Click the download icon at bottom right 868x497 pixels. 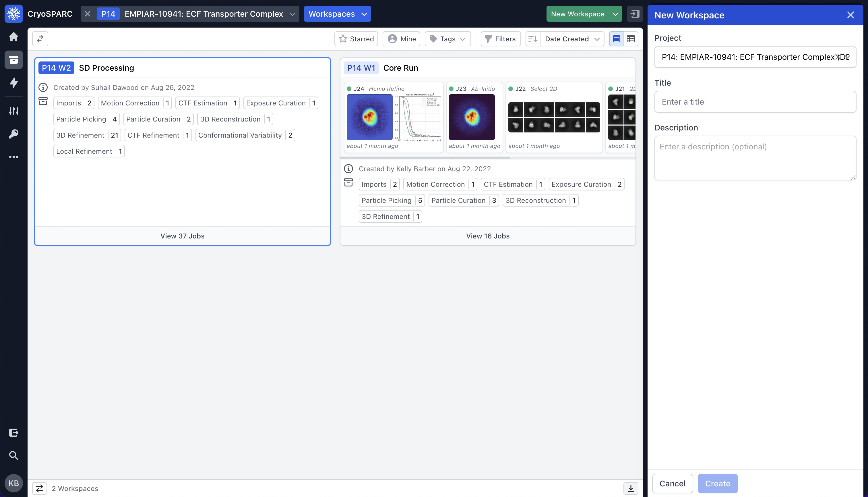(x=631, y=488)
